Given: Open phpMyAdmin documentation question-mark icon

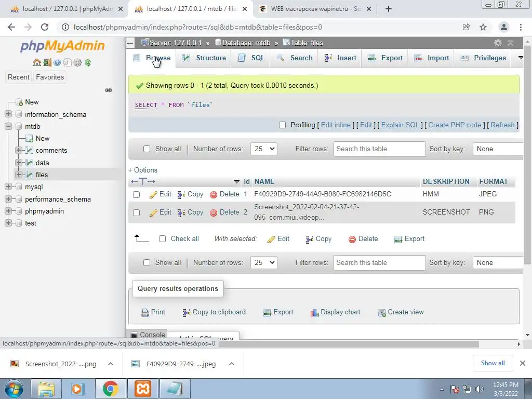Looking at the screenshot, I should [57, 62].
